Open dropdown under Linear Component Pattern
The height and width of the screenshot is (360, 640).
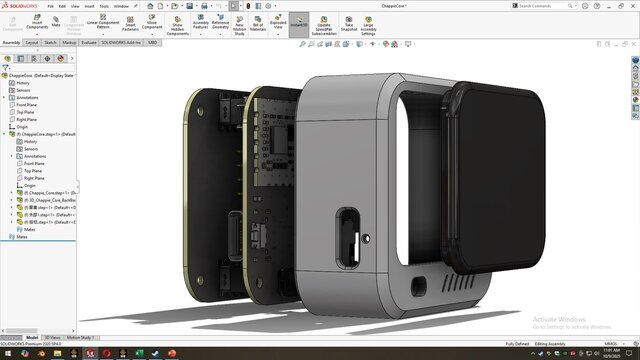[x=103, y=34]
